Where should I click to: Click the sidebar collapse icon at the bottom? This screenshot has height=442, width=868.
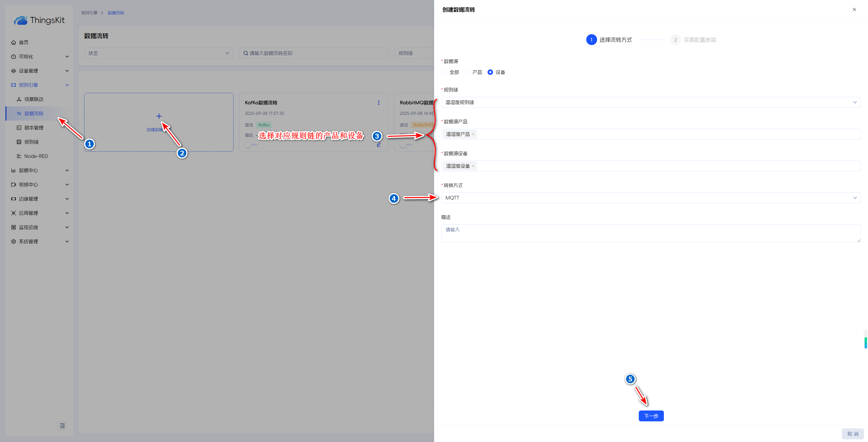(62, 426)
